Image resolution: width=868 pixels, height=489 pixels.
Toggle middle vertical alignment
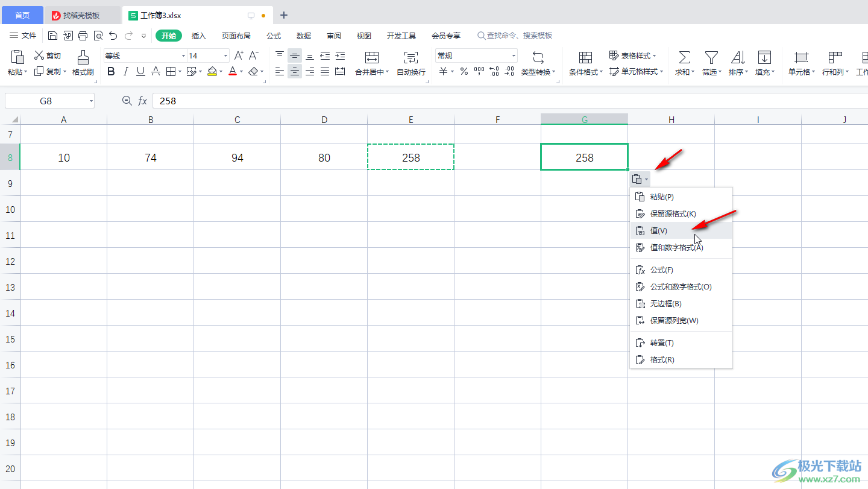point(295,55)
